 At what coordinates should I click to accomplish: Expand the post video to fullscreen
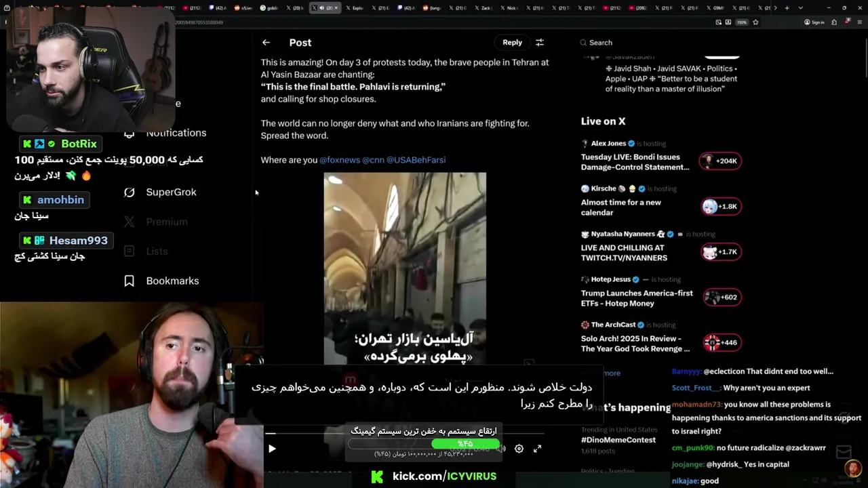(537, 449)
